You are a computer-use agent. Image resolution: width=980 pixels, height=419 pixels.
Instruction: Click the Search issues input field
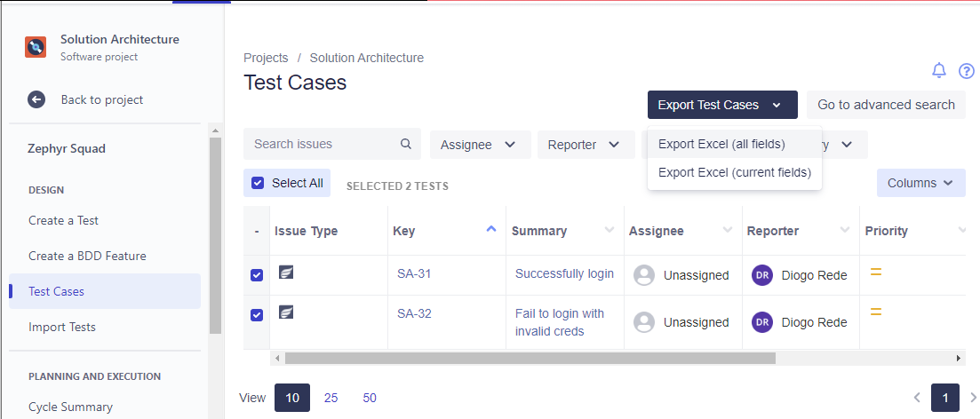point(320,144)
